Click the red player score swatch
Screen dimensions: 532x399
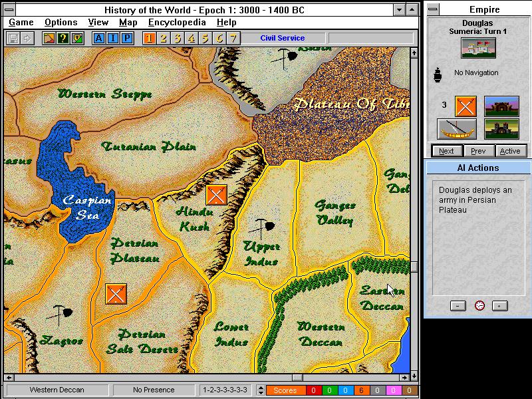coord(313,390)
